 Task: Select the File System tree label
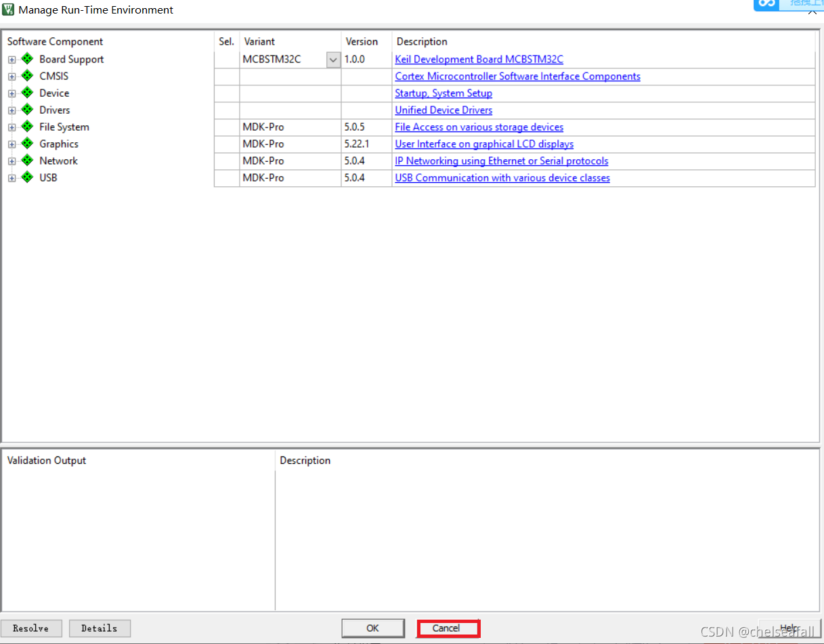tap(64, 127)
